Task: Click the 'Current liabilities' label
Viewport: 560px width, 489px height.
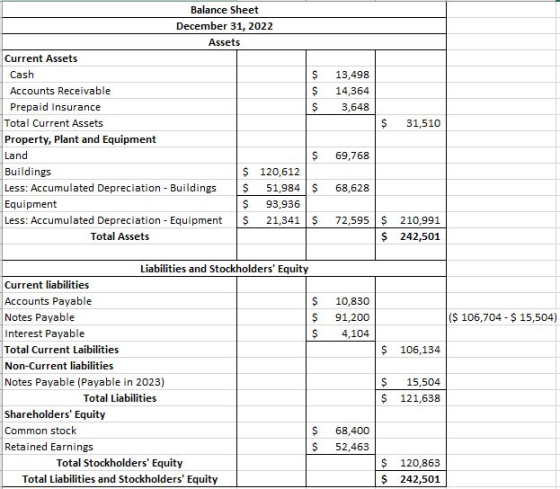Action: 47,285
